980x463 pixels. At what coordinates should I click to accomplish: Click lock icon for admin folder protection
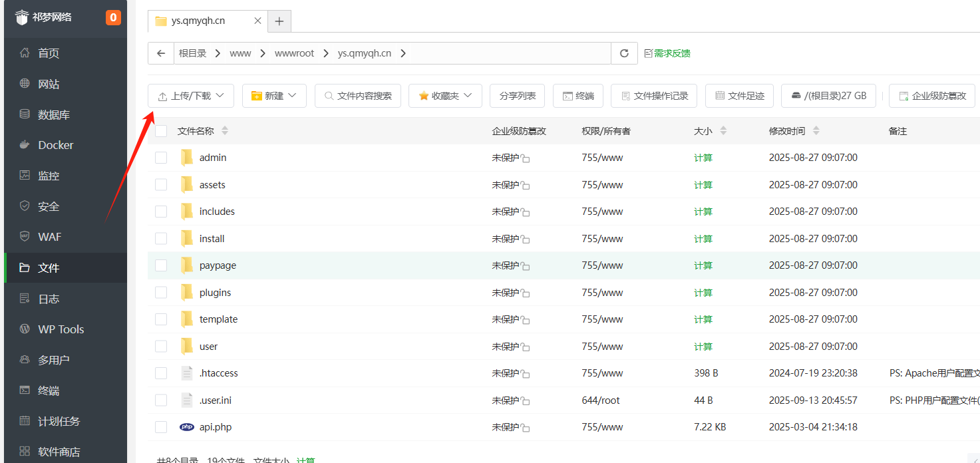526,158
